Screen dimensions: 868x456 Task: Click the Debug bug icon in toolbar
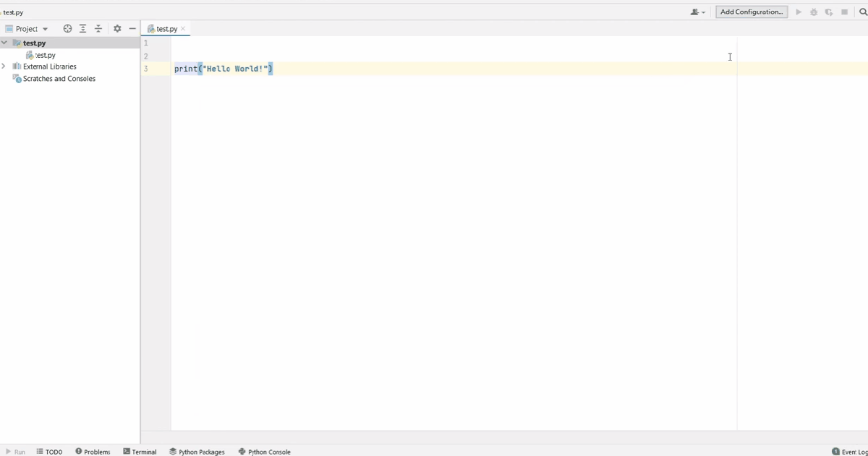(814, 12)
